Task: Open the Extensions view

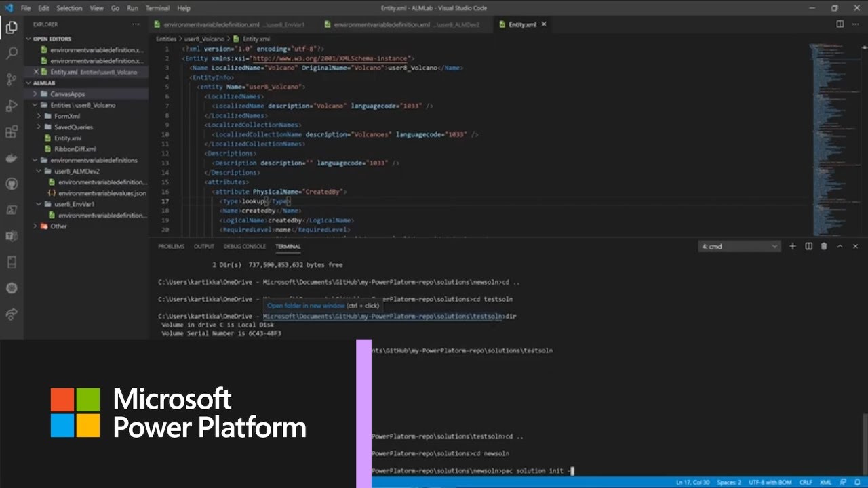Action: coord(12,132)
